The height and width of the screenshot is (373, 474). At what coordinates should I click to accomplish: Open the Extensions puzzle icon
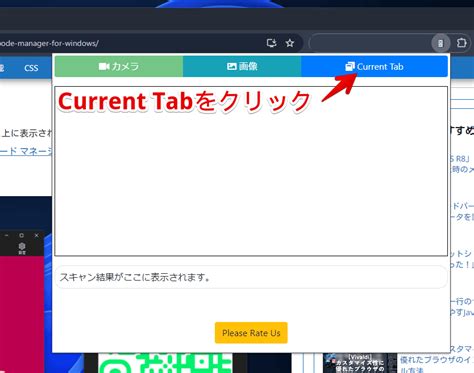click(x=461, y=43)
